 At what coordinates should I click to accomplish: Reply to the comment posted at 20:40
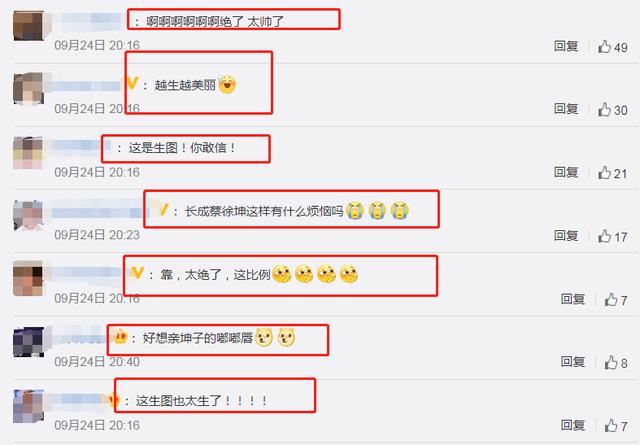[x=572, y=362]
